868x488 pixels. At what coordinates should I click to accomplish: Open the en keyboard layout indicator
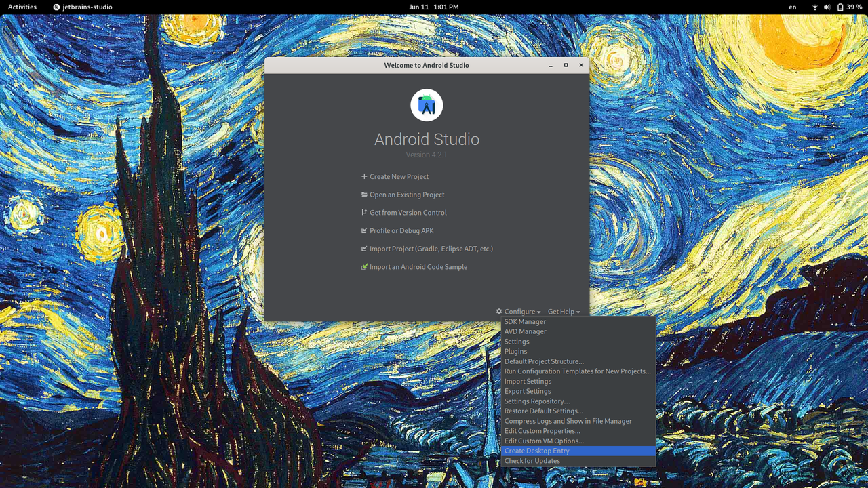(x=793, y=7)
